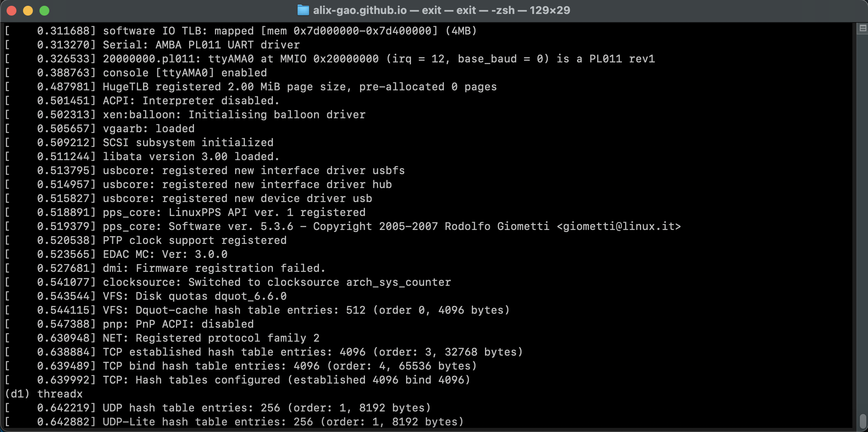
Task: Click the 'libata version 3.00 loaded.' line
Action: [142, 156]
